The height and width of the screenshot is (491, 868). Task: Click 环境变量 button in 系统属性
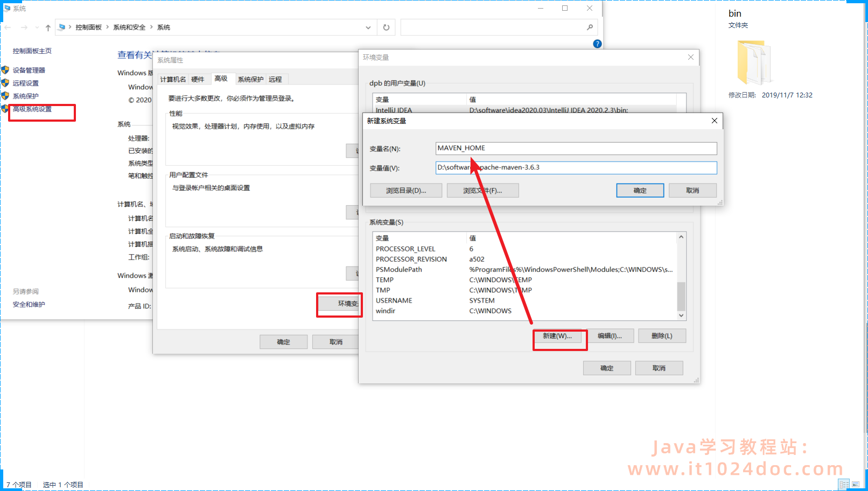[339, 304]
